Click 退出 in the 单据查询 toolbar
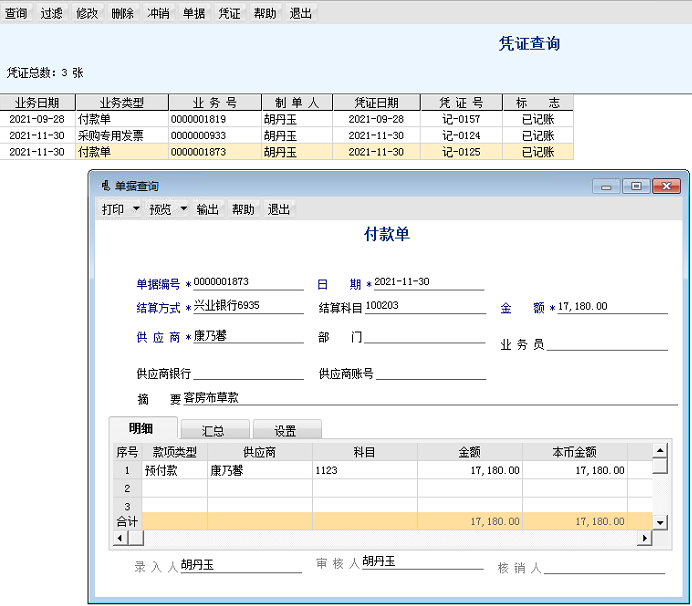Viewport: 692px width, 606px height. (x=278, y=209)
